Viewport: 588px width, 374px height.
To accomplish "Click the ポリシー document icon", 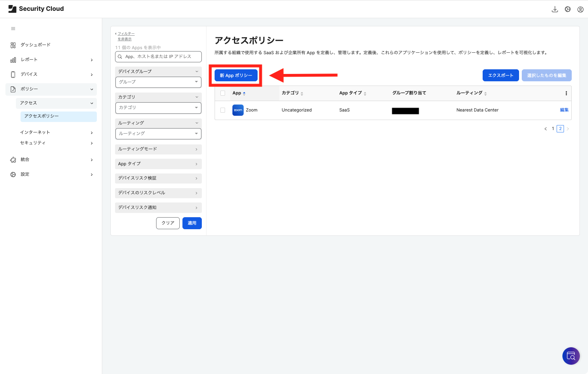I will (13, 89).
